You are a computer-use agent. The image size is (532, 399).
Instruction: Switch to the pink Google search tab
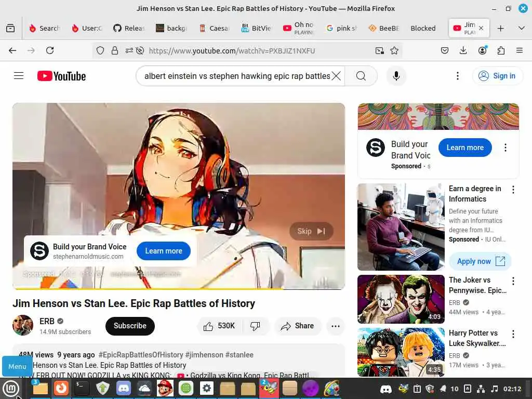(x=342, y=28)
